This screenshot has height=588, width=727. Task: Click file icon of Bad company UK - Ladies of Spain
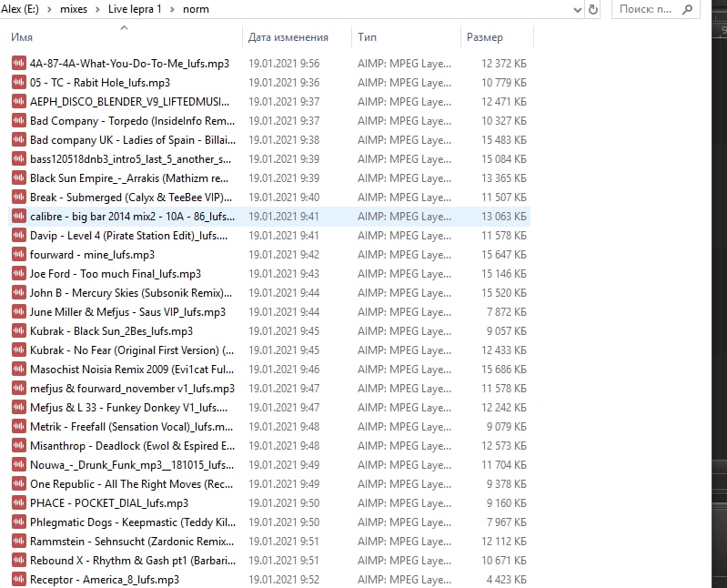click(19, 139)
